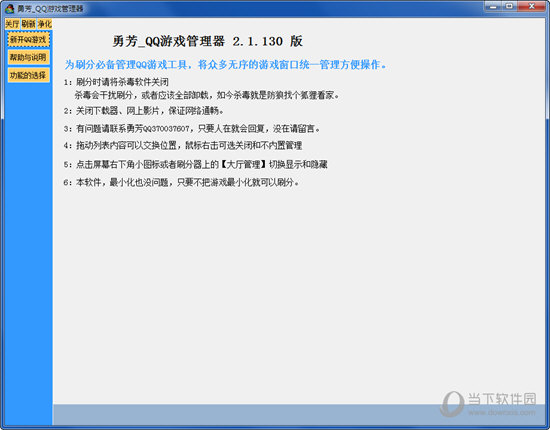Click the title 勇芳_QQ游戏管理器 2.1.130 版

coord(207,41)
